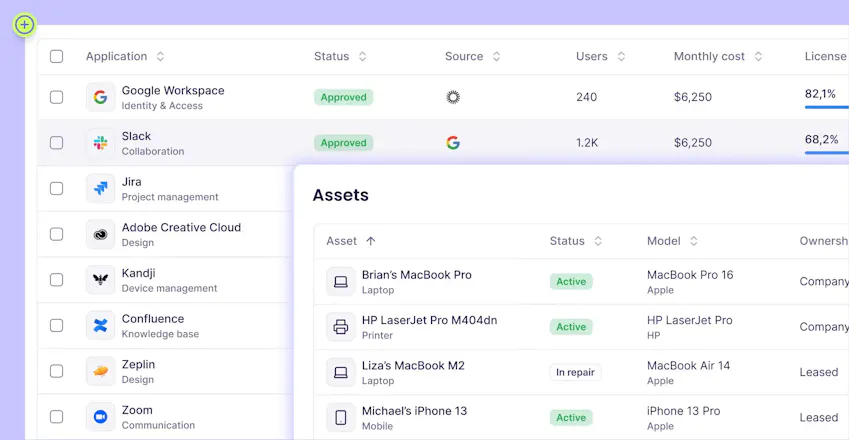Screen dimensions: 849x440
Task: Click Leased ownership for Liza's MacBook
Action: (819, 372)
